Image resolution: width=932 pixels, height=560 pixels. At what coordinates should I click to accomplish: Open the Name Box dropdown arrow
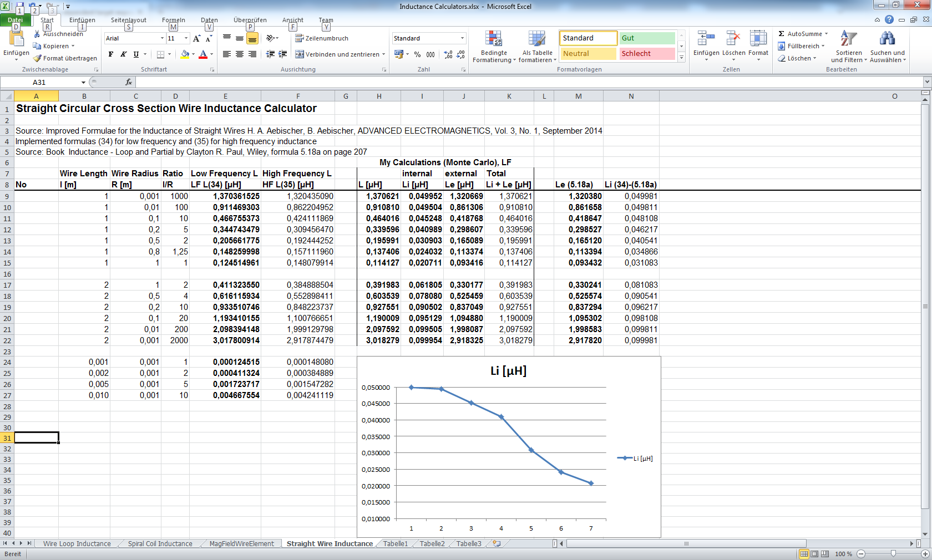pos(83,83)
